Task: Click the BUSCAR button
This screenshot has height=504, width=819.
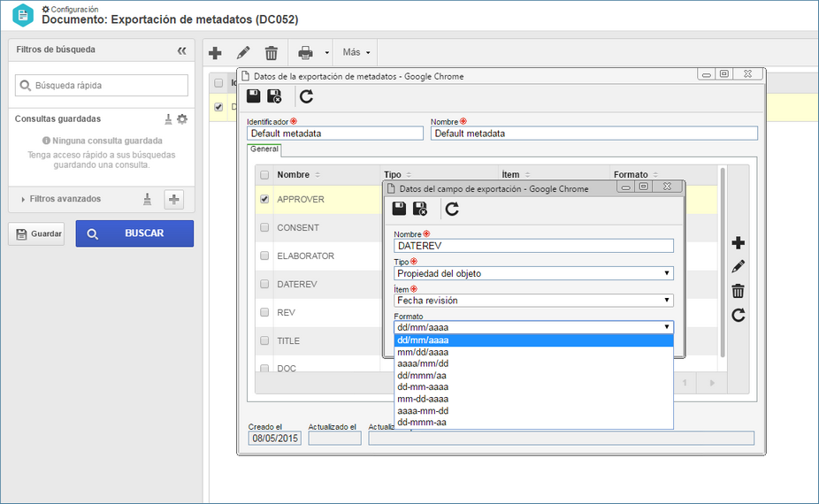Action: 134,233
